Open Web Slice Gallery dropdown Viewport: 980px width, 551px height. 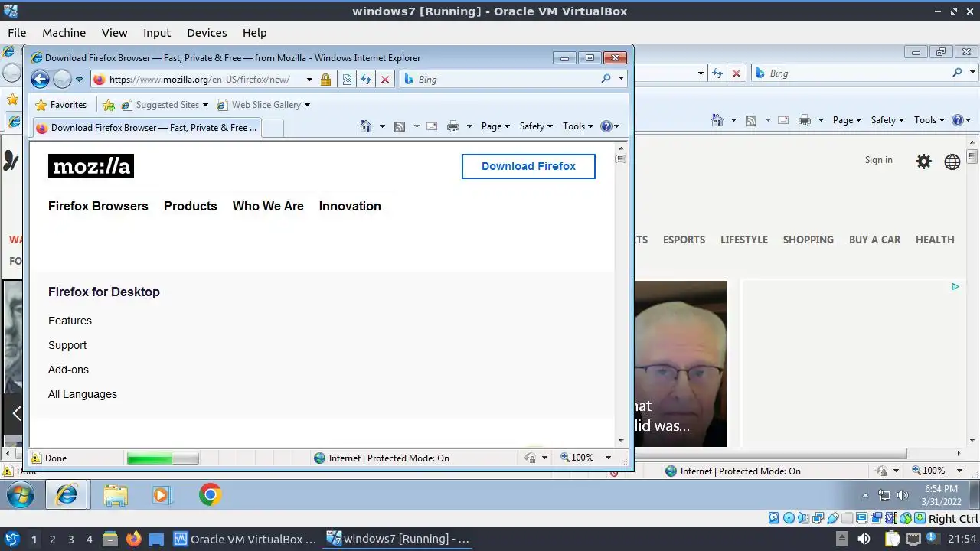263,105
